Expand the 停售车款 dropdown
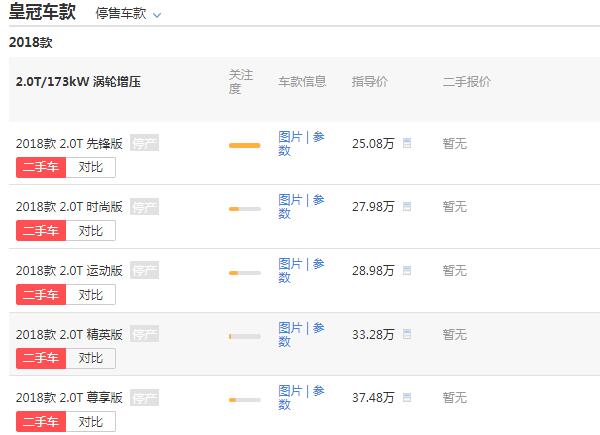This screenshot has width=600, height=435. (128, 14)
